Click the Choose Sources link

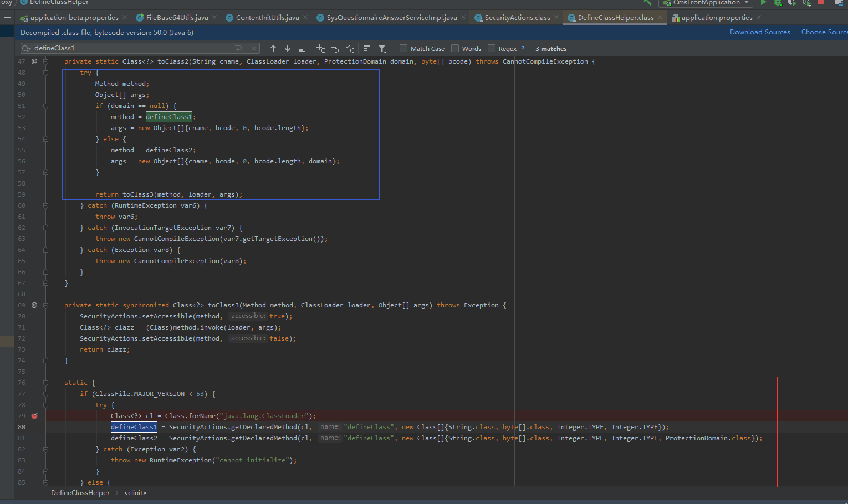(824, 32)
